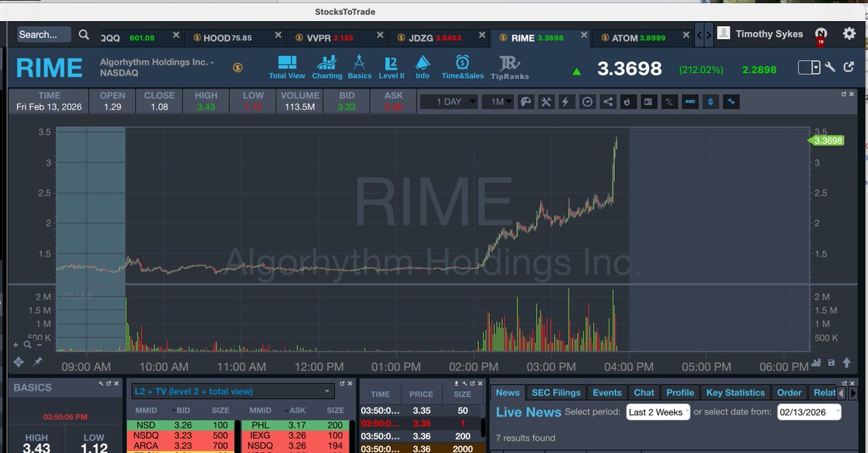This screenshot has height=453, width=868.
Task: Open the Key Statistics tab
Action: 735,392
